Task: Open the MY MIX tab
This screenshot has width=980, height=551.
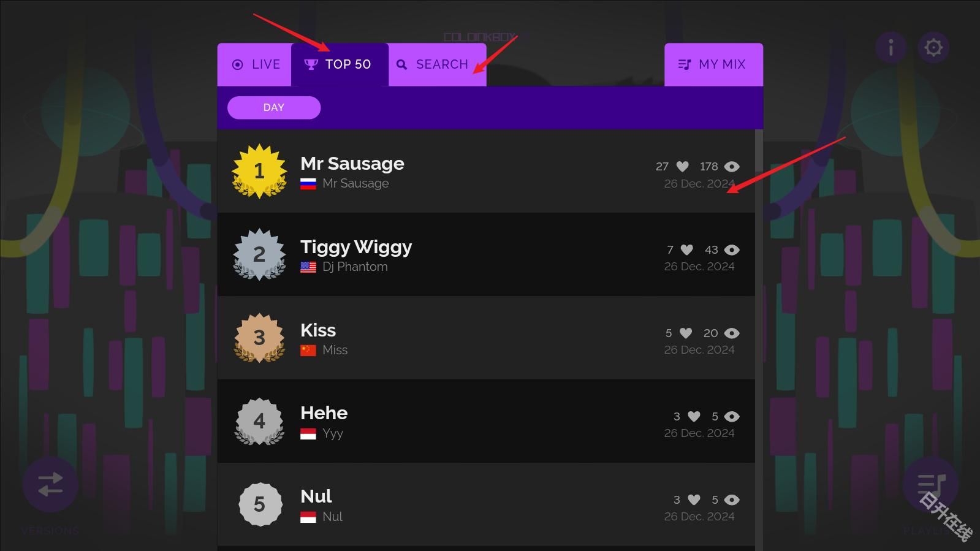Action: (x=713, y=64)
